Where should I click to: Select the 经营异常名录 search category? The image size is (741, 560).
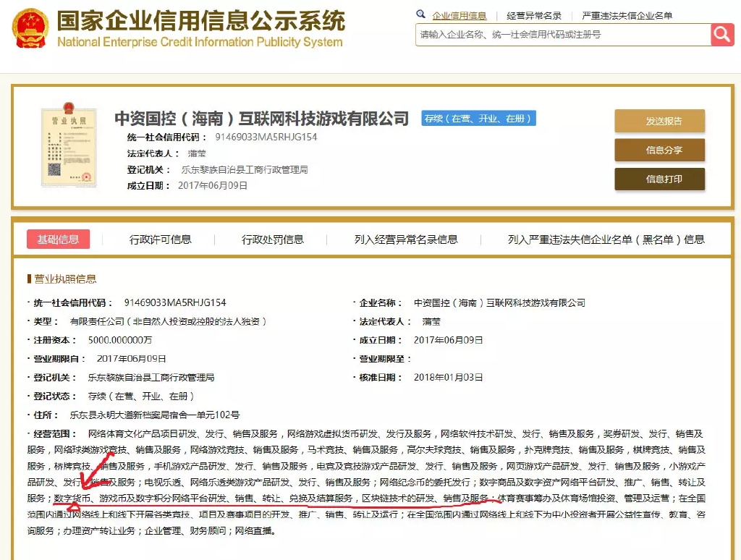tap(534, 16)
